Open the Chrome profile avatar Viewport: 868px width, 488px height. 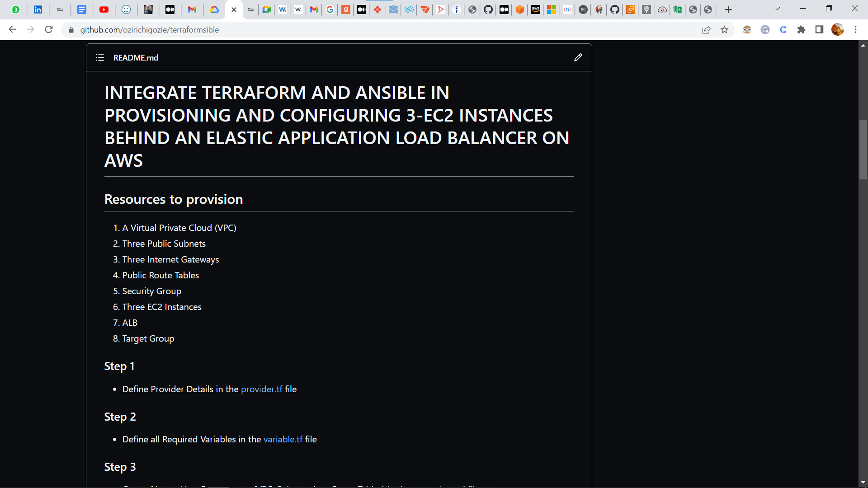coord(838,30)
